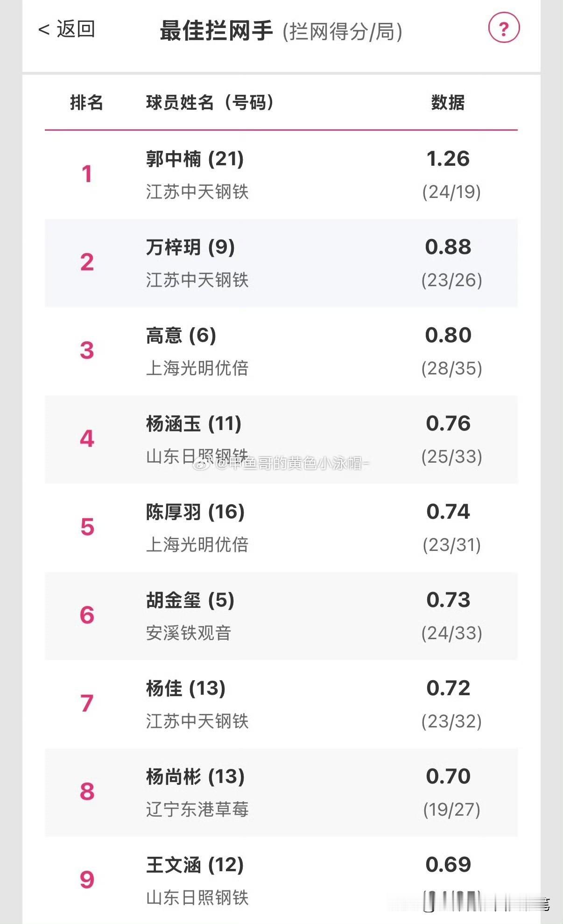563x924 pixels.
Task: Click the 最佳拦网手 page title
Action: coord(216,31)
